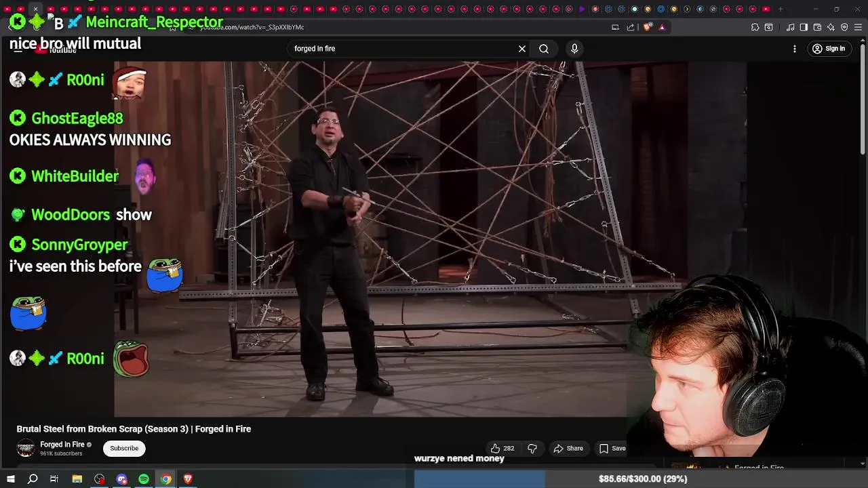Click chat username Meincraft_Respector
This screenshot has width=868, height=488.
[155, 22]
